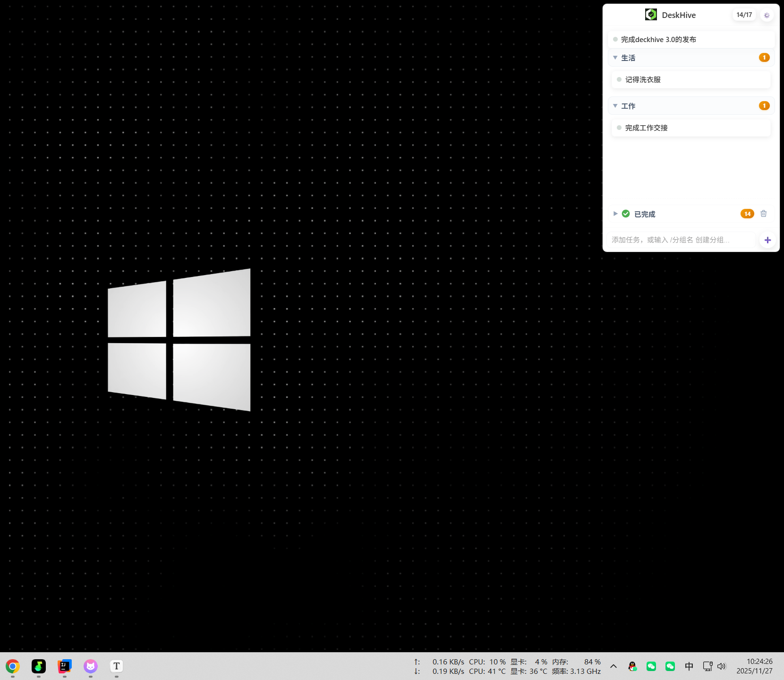Open the volume control slider
Viewport: 784px width, 680px height.
[721, 666]
